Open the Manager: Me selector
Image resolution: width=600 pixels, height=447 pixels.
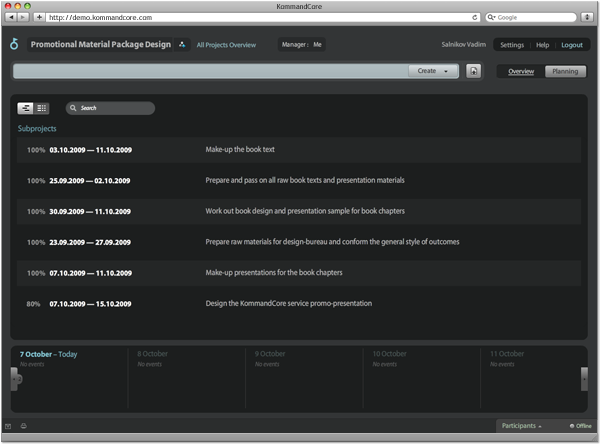click(x=302, y=44)
